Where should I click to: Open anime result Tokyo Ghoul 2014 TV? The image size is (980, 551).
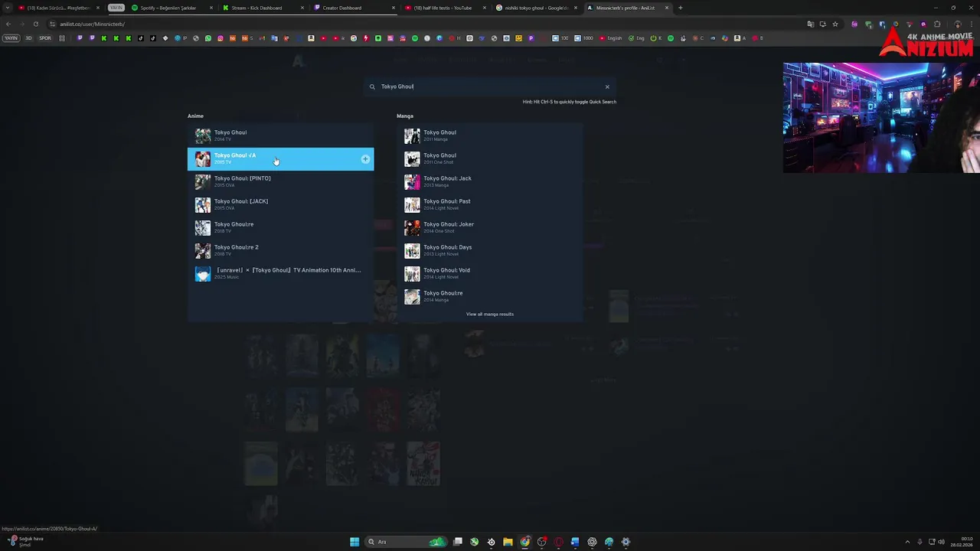point(280,135)
